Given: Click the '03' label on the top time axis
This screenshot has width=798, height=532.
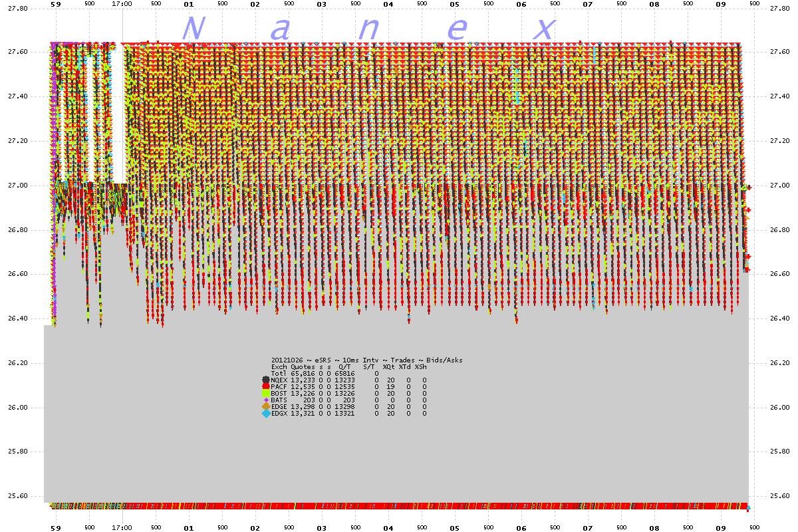Looking at the screenshot, I should [x=322, y=4].
